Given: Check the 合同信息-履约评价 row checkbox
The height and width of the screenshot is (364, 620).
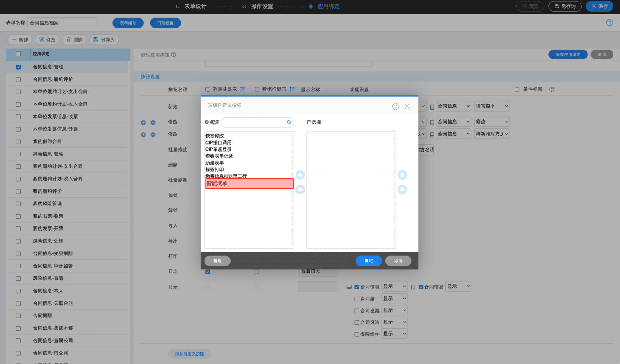Looking at the screenshot, I should coord(18,79).
